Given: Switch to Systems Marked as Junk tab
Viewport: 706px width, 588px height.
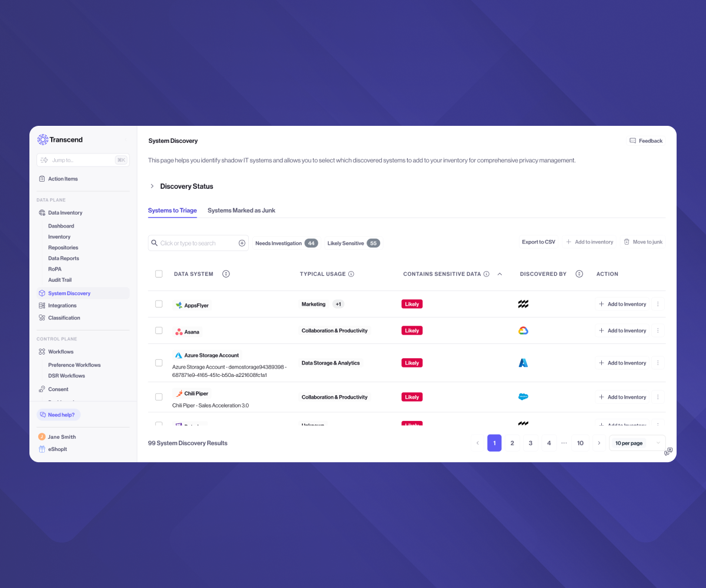Looking at the screenshot, I should pyautogui.click(x=241, y=211).
